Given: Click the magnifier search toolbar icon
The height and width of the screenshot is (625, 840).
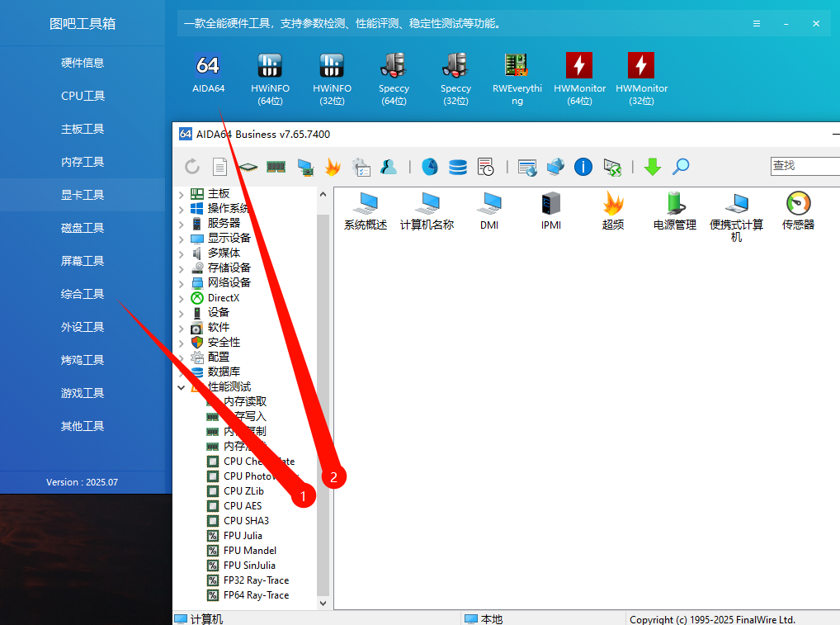Looking at the screenshot, I should (x=681, y=167).
